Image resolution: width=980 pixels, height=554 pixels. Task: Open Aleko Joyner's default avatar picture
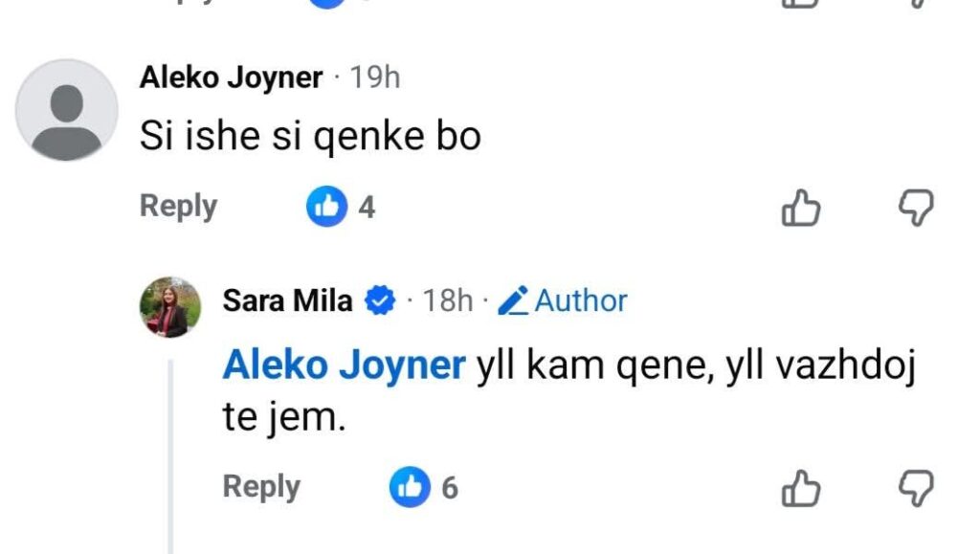[66, 109]
